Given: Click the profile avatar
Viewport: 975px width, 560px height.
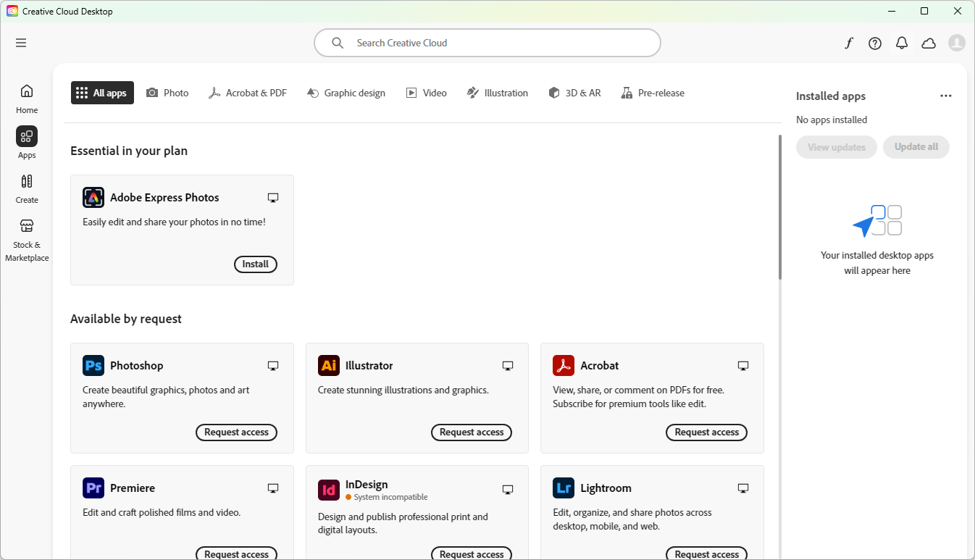Looking at the screenshot, I should 956,43.
